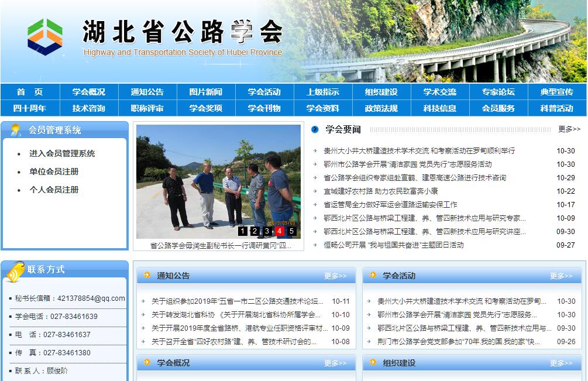Open the 10-09 article 鄂西北片区公路与桥梁工程

[425, 218]
